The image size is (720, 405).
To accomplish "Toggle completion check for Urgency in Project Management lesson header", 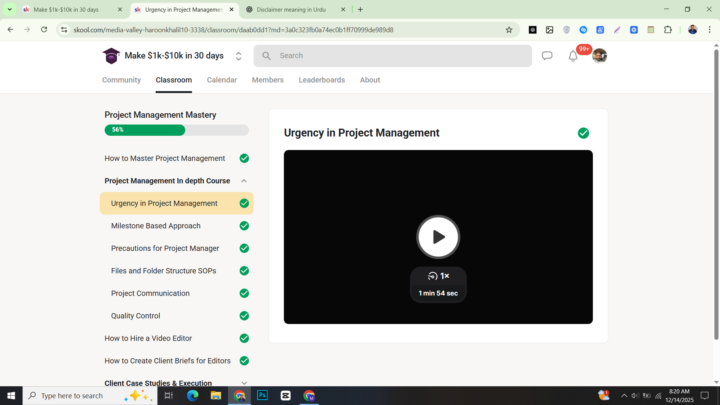I will pos(583,133).
